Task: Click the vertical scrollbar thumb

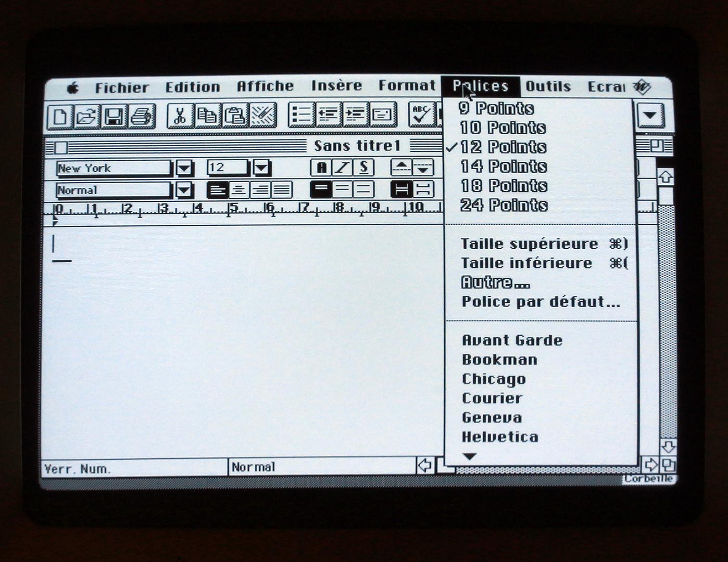Action: coord(666,196)
